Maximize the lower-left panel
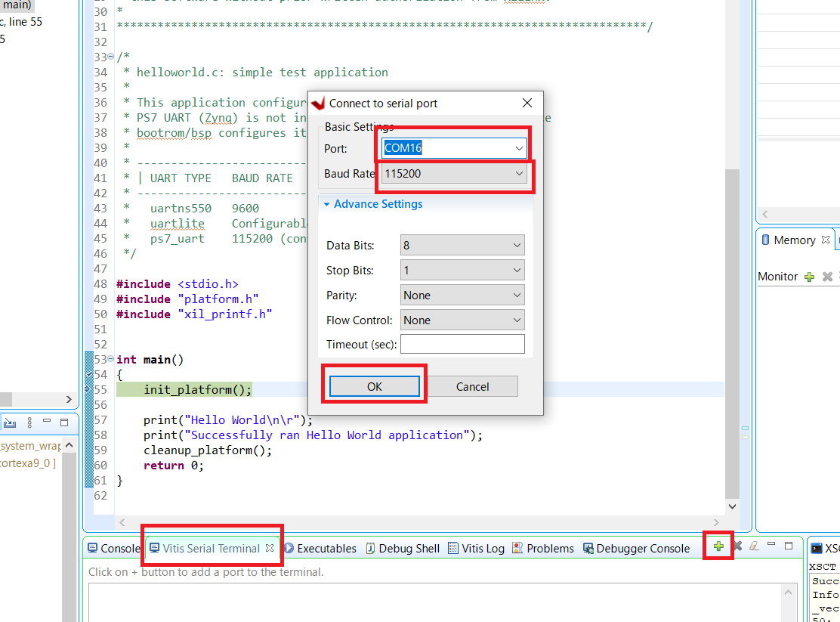Image resolution: width=840 pixels, height=622 pixels. [x=64, y=422]
